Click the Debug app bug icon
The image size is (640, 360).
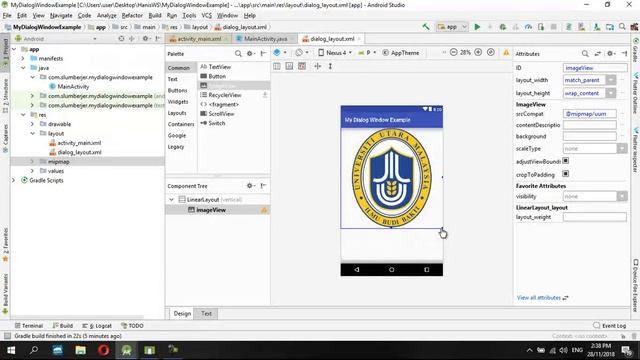503,27
